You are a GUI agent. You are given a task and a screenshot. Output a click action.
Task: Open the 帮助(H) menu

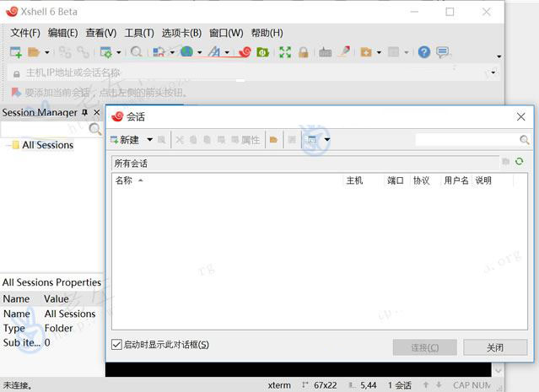click(x=267, y=33)
